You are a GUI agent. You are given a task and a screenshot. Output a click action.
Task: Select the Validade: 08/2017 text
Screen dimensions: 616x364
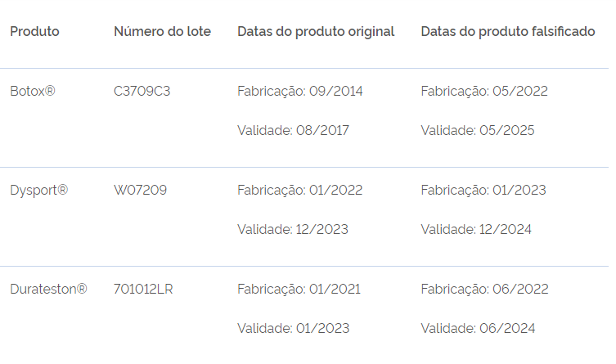point(293,130)
